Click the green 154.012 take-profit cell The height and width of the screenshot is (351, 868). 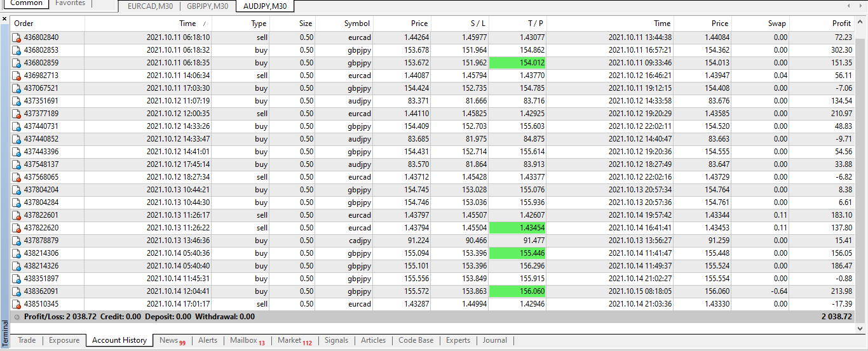[517, 63]
